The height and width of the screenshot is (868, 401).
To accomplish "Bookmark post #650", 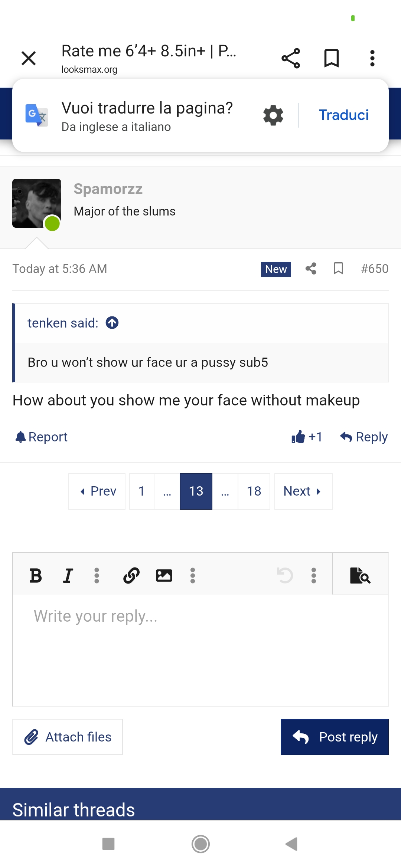I will (338, 269).
